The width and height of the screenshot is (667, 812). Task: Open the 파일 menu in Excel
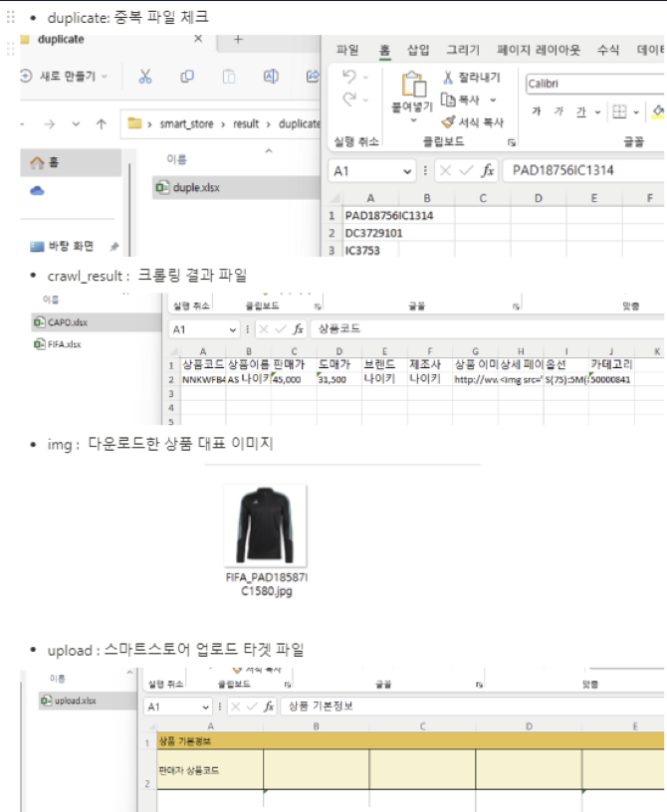(x=347, y=50)
